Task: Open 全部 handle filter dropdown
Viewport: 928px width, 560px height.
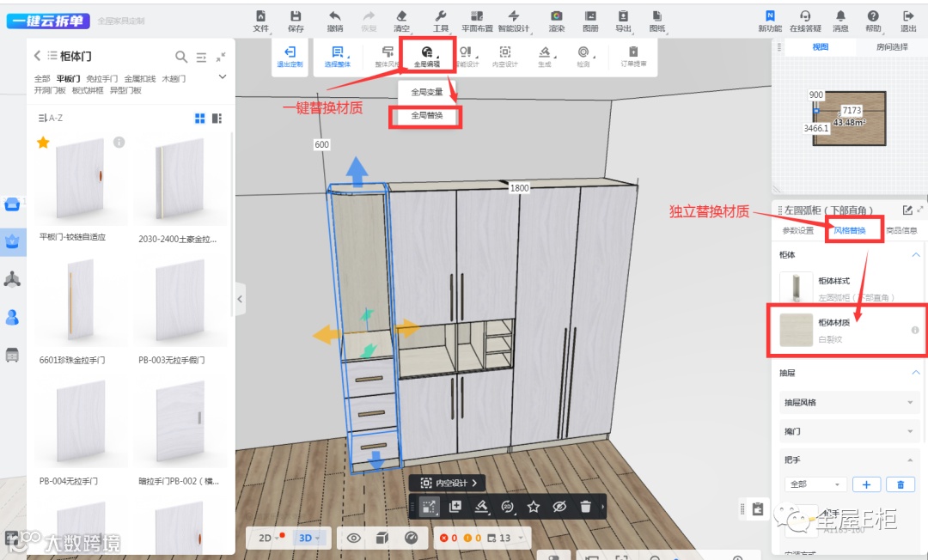Action: (815, 484)
